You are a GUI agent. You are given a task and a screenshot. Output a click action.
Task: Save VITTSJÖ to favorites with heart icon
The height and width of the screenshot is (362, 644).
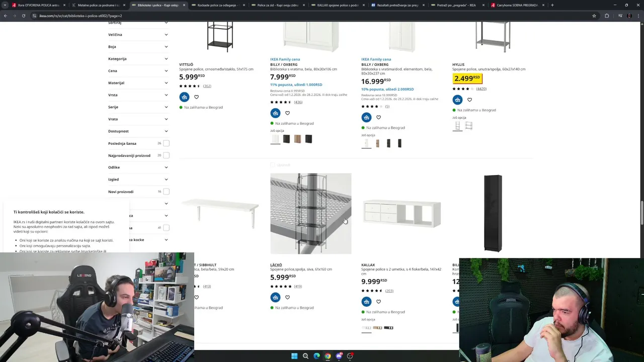coord(196,97)
